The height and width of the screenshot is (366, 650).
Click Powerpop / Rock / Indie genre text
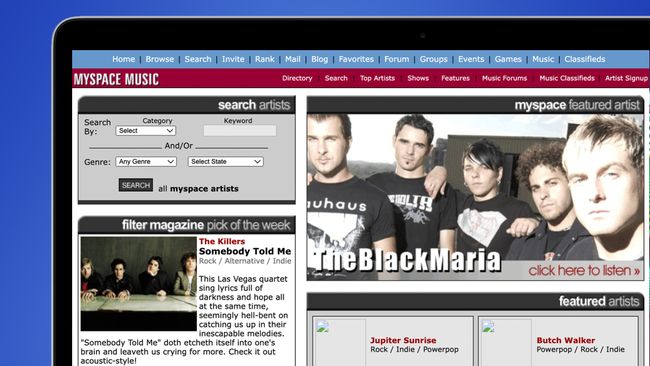coord(580,349)
